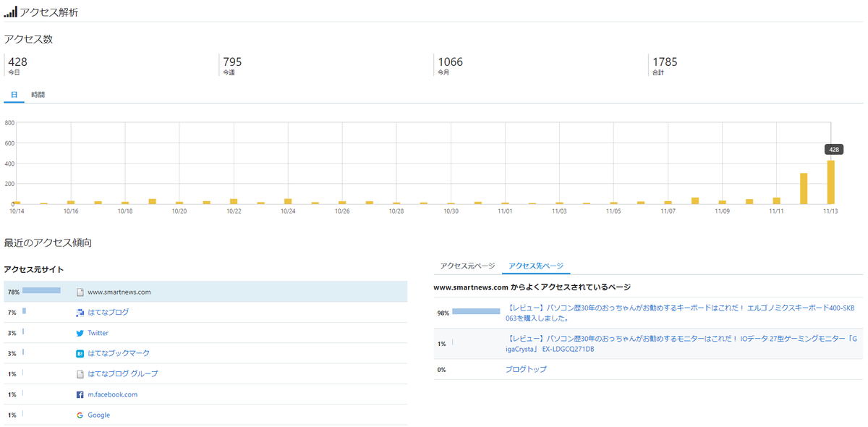This screenshot has width=868, height=427.
Task: Click the はてなブログ グループ page icon
Action: pyautogui.click(x=80, y=374)
